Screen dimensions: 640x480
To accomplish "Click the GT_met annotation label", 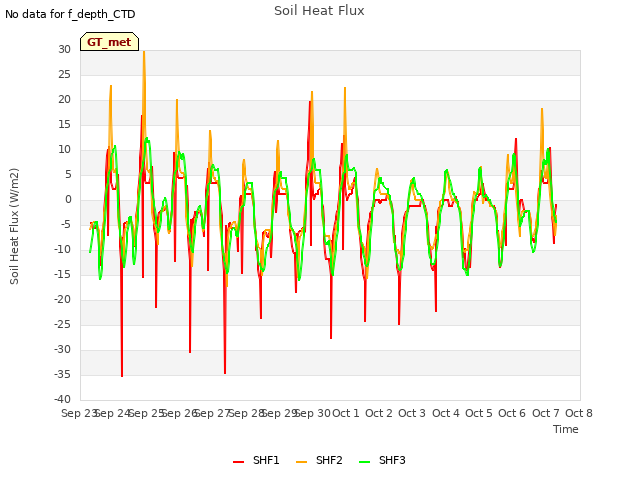I will tap(109, 42).
